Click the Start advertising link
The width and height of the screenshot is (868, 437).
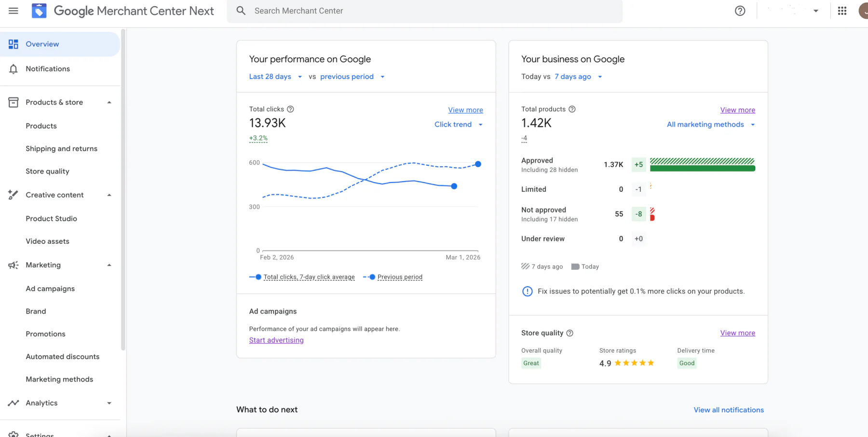276,340
